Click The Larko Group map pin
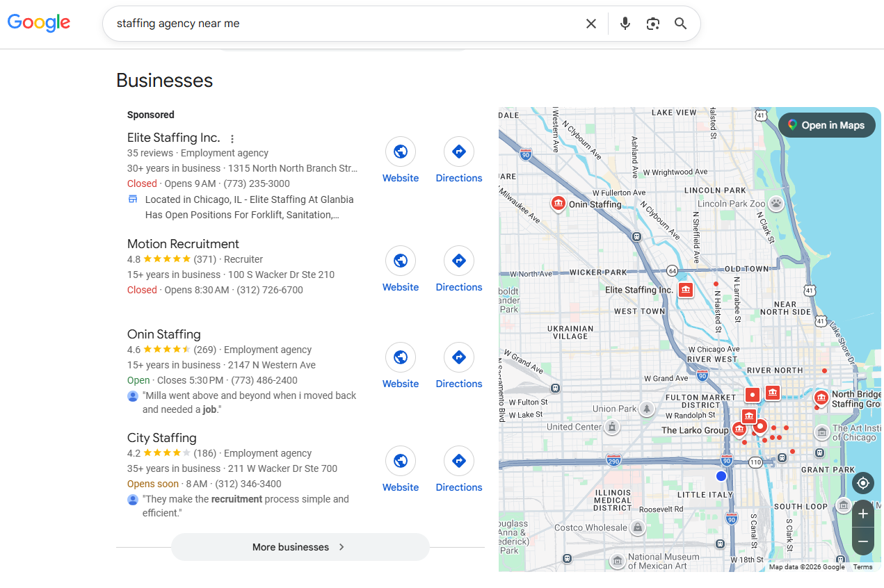This screenshot has height=588, width=884. click(739, 430)
